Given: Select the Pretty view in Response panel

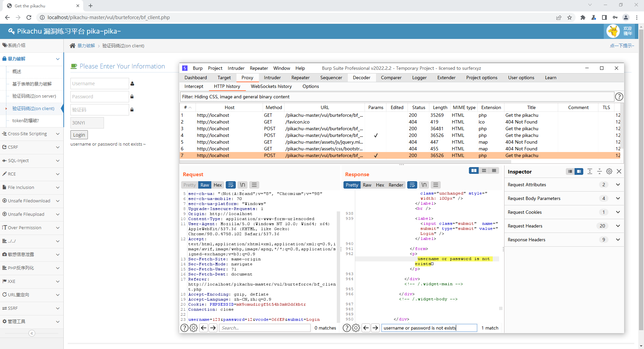Looking at the screenshot, I should [x=352, y=185].
